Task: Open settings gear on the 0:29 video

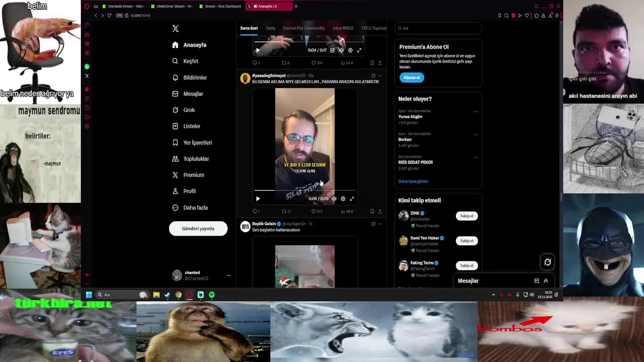Action: 343,199
